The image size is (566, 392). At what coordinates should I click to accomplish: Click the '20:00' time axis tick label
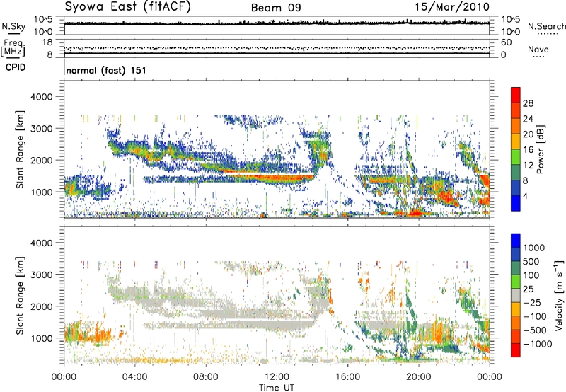(419, 377)
